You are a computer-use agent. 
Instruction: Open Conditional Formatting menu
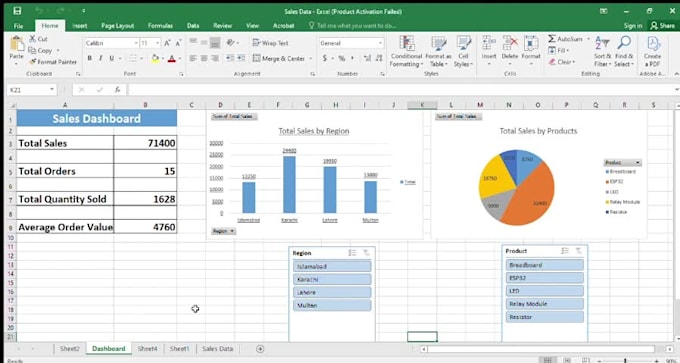(406, 52)
